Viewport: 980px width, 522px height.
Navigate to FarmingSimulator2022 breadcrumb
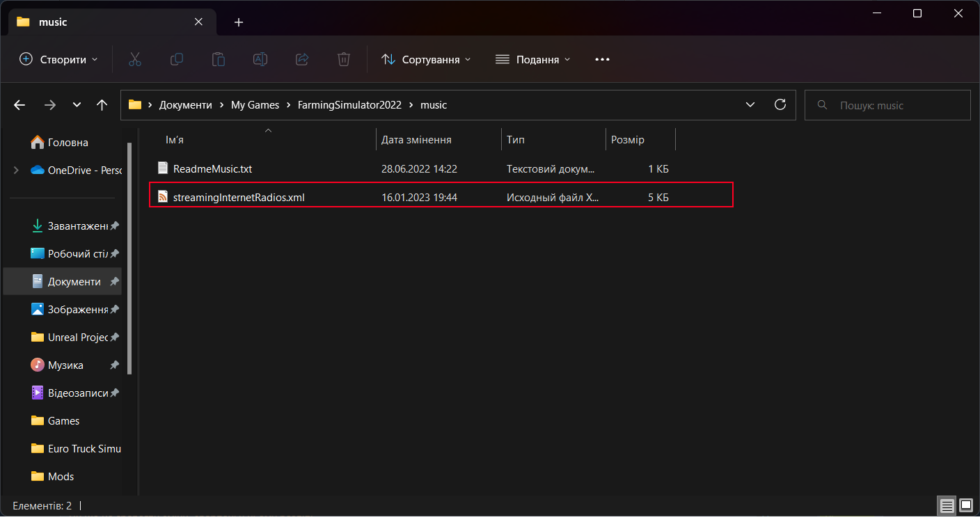pos(349,105)
